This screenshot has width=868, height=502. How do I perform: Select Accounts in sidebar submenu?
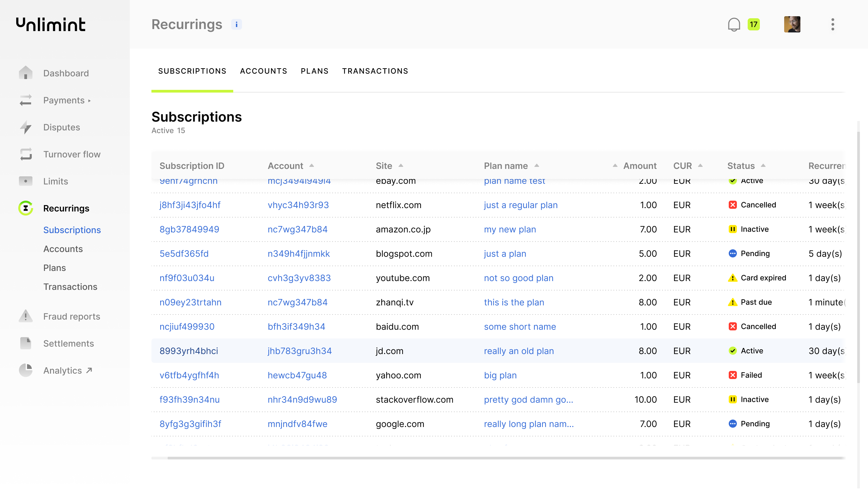(x=63, y=249)
